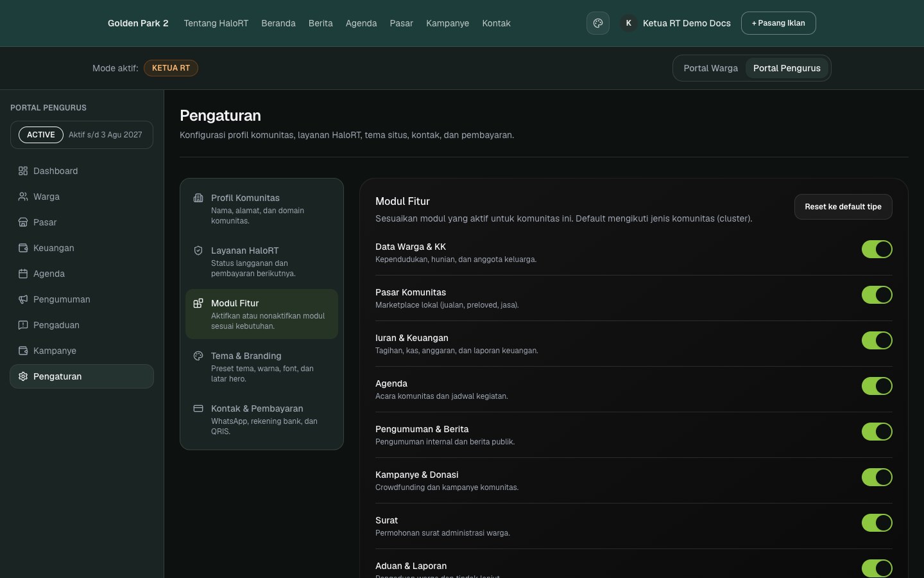Click the + Pasang Iklan button

pyautogui.click(x=778, y=23)
